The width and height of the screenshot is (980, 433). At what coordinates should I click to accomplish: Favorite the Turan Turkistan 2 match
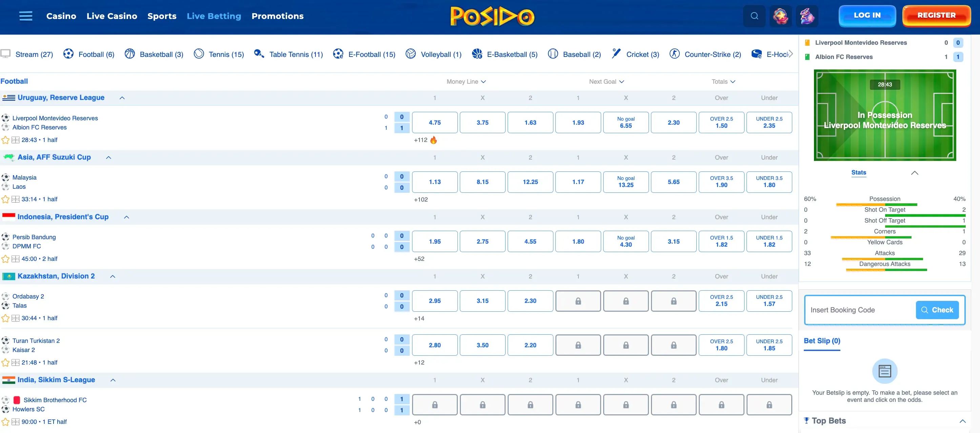coord(5,363)
